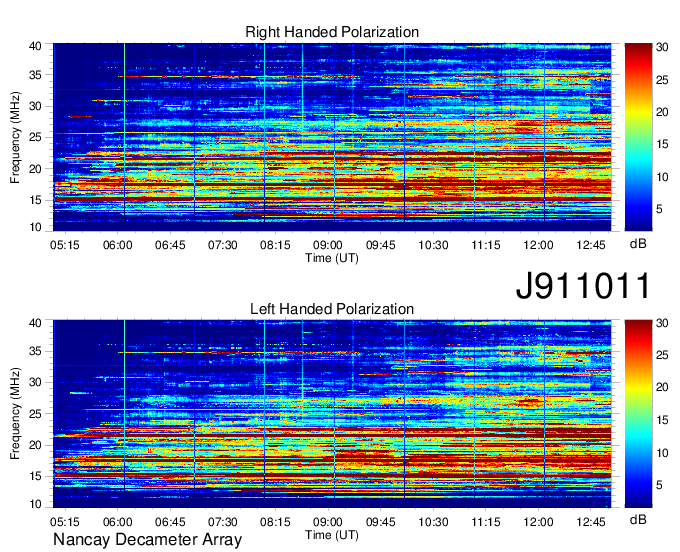Click Time (UT) label under Left Handed plot
Screen dimensions: 680x552
[332, 535]
